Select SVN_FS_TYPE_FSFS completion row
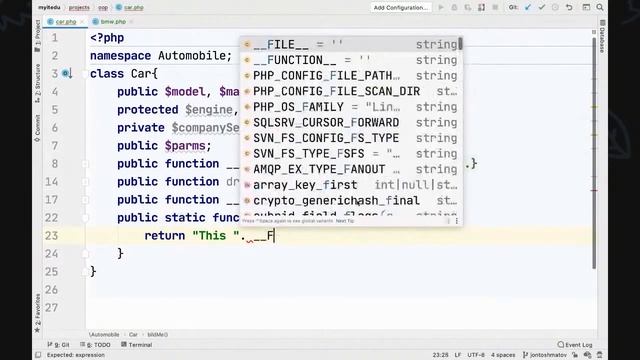The width and height of the screenshot is (640, 360). tap(351, 154)
